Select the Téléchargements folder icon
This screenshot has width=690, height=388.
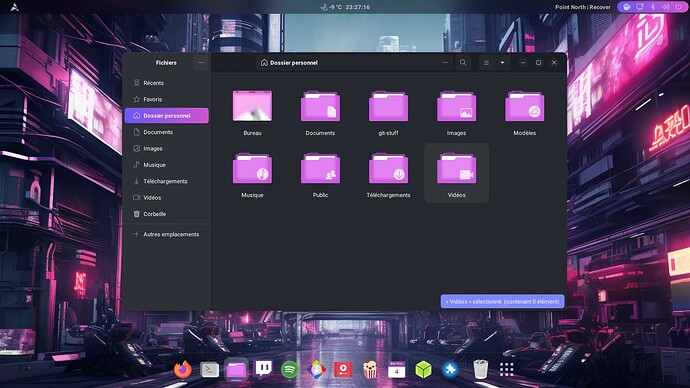[389, 168]
